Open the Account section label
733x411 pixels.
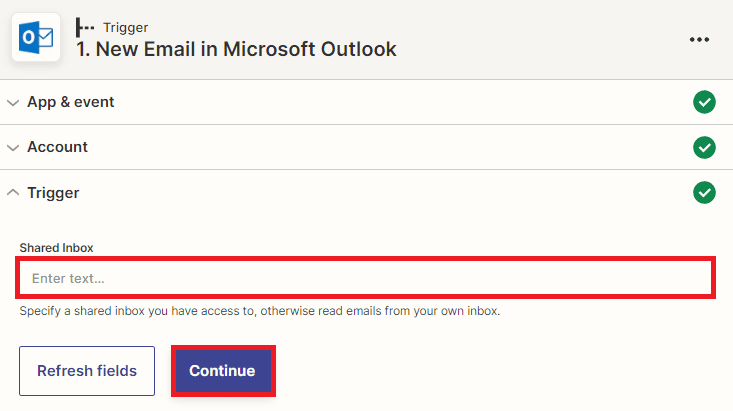click(57, 147)
